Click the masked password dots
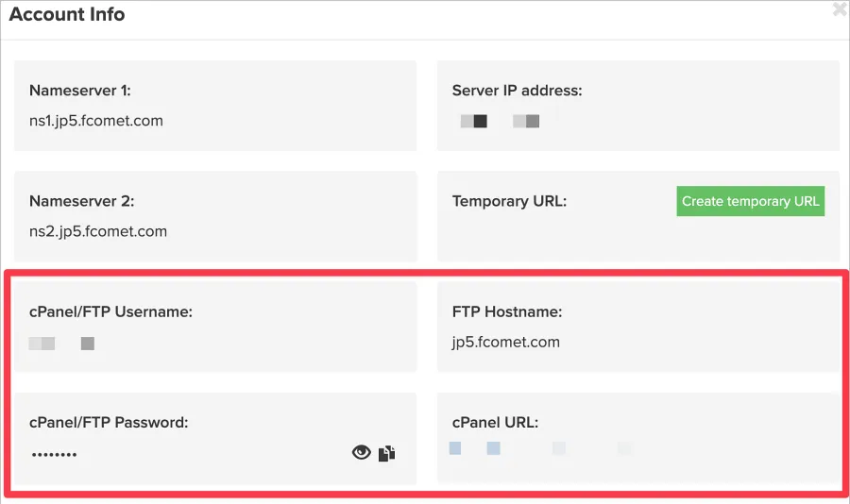 (54, 455)
